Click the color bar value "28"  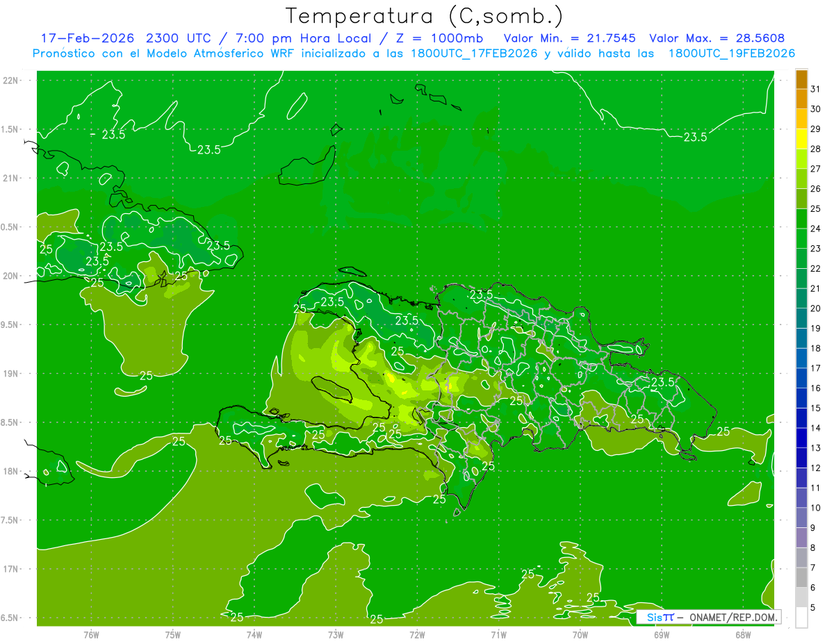tap(816, 149)
